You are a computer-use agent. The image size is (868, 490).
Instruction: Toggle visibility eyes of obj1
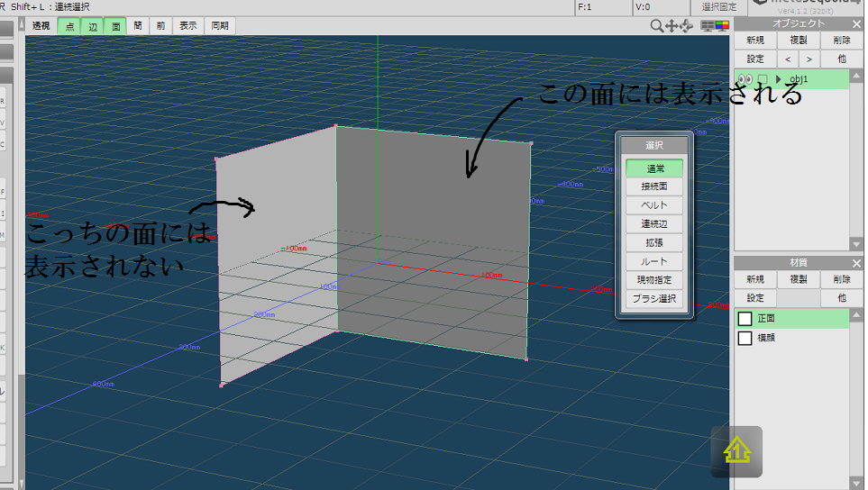coord(745,79)
